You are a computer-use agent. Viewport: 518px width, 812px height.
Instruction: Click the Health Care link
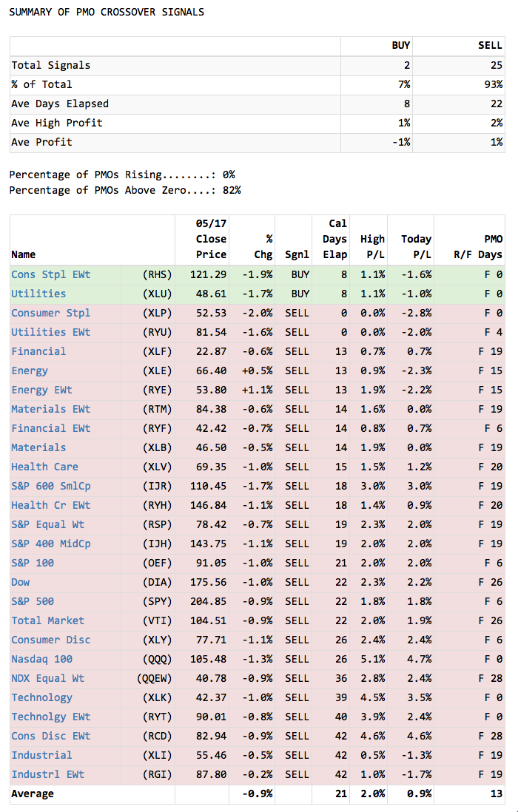[44, 467]
